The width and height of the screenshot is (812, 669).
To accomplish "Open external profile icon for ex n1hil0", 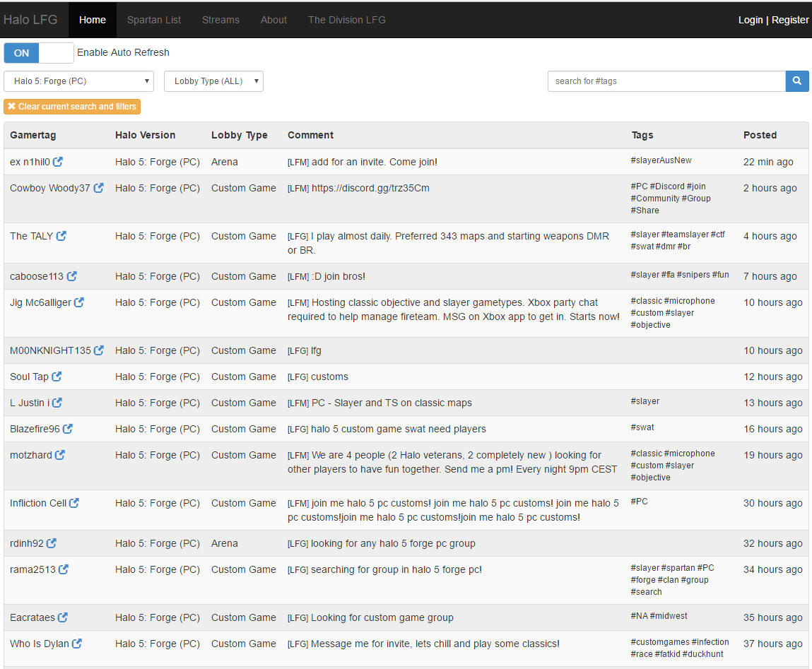I will tap(58, 162).
